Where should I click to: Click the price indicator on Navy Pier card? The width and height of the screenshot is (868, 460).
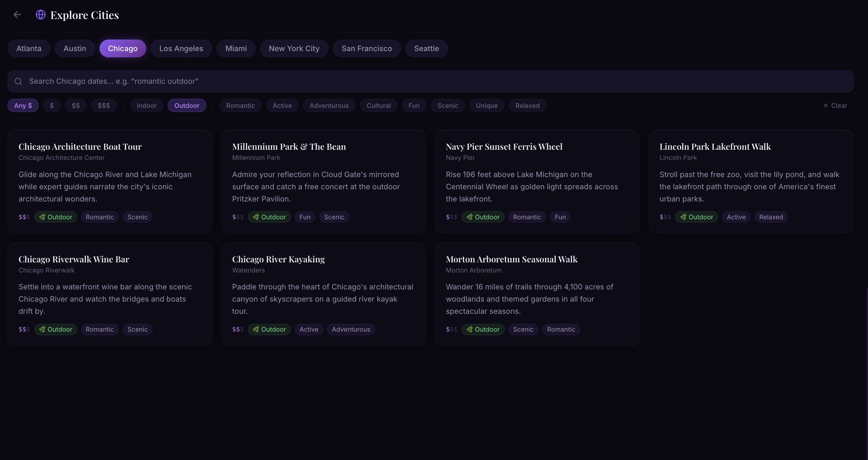[x=452, y=217]
